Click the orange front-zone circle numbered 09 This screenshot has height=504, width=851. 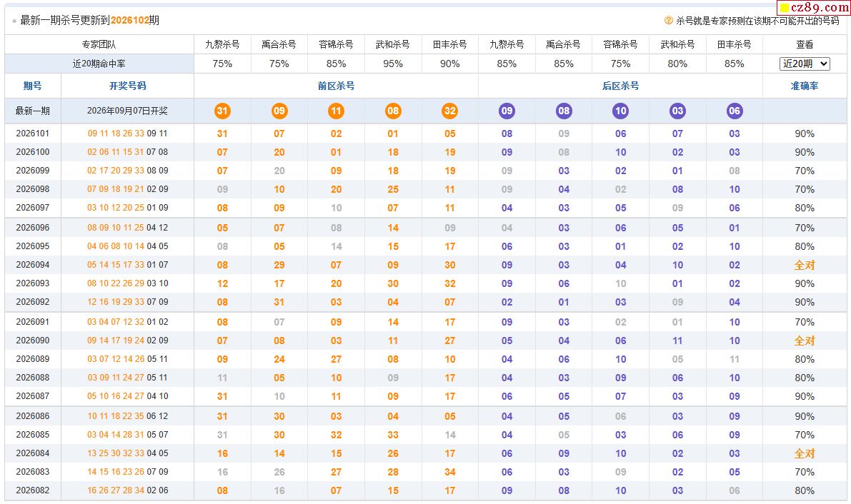[279, 111]
